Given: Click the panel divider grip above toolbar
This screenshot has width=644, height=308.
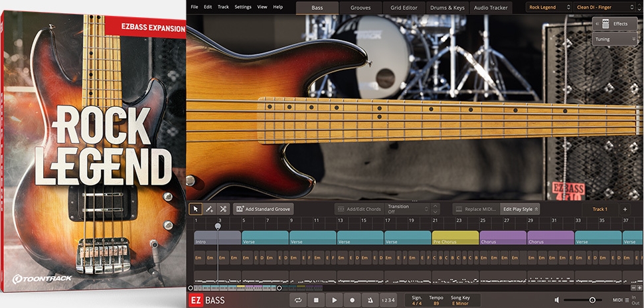Looking at the screenshot, I should pos(415,201).
